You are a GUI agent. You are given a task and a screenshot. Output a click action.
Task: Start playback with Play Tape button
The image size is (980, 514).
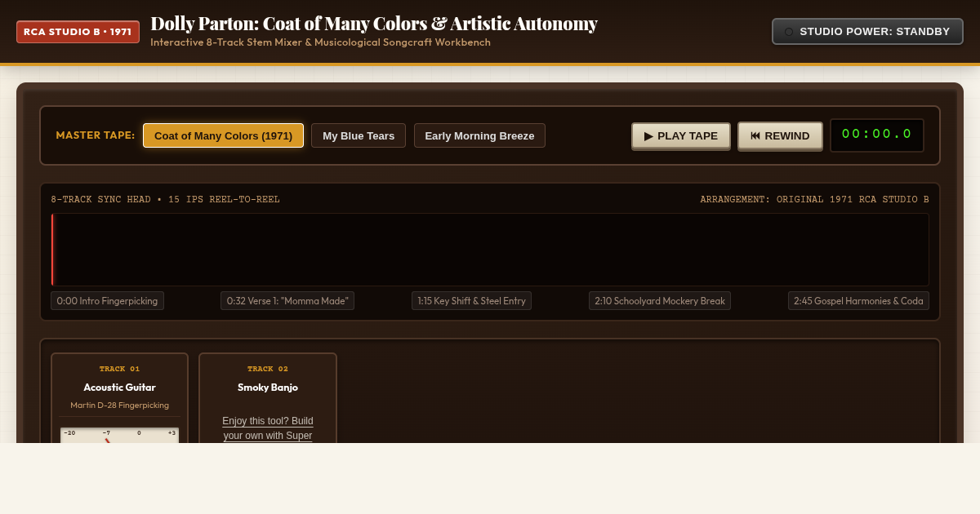point(681,135)
